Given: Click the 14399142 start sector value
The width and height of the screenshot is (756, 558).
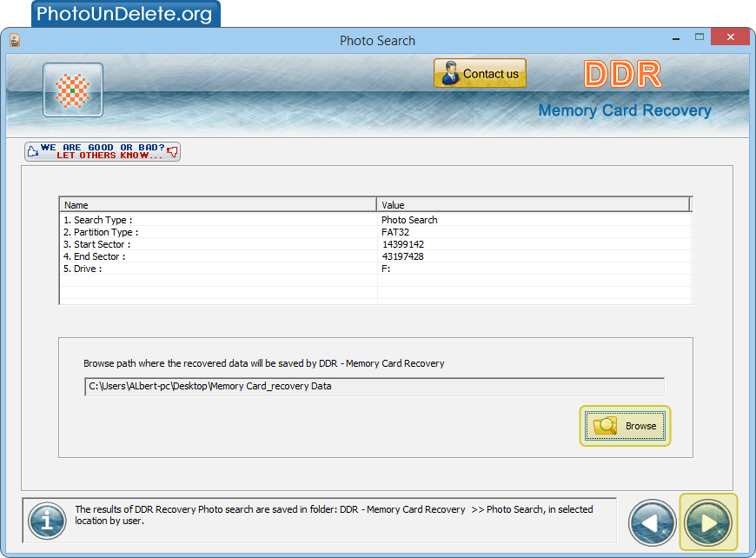Looking at the screenshot, I should tap(403, 244).
